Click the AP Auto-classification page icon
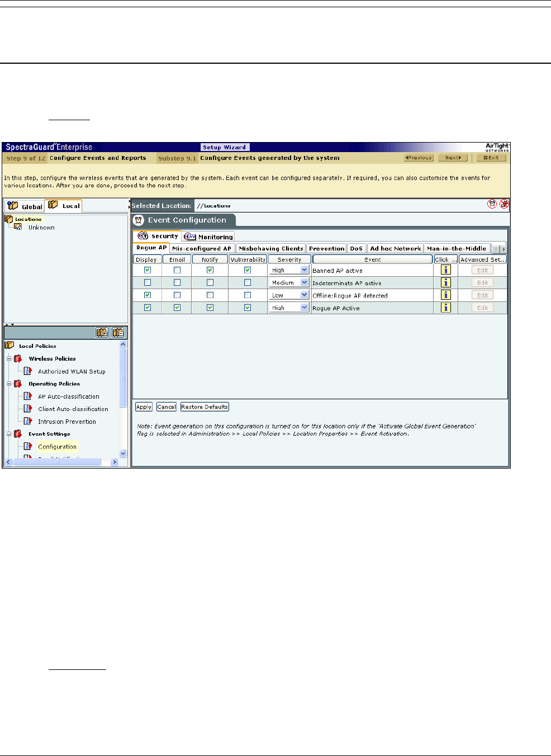This screenshot has height=756, width=551. tap(28, 396)
